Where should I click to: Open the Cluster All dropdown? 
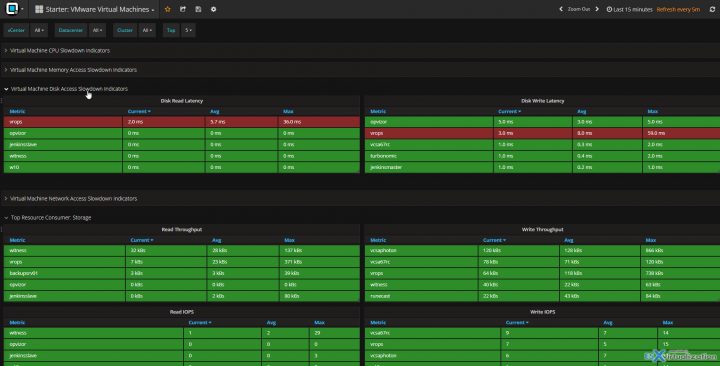click(147, 30)
